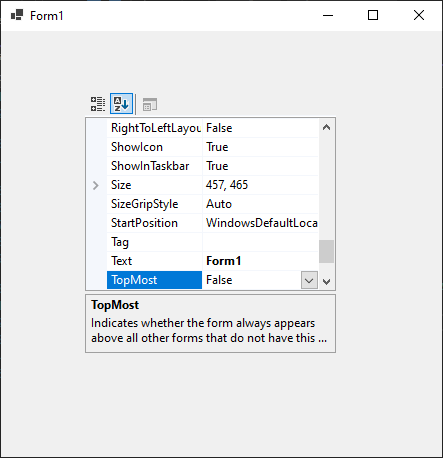Click the TopMost description heading
443x458 pixels.
[115, 305]
